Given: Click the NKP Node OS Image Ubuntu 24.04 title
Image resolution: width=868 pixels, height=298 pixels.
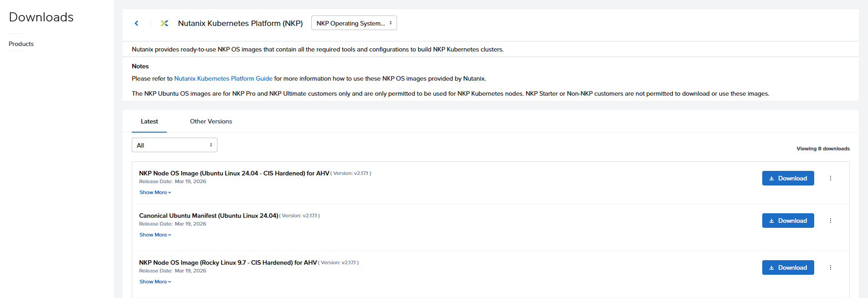Looking at the screenshot, I should coord(234,173).
